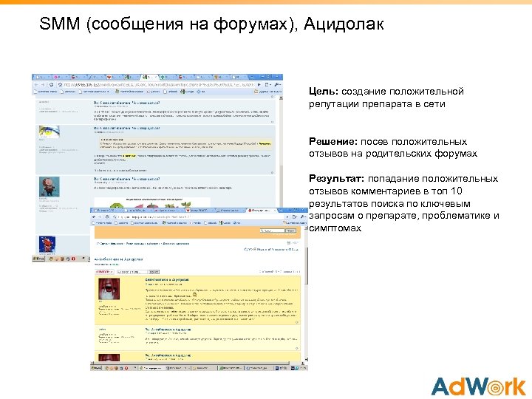Click search button next to topic search field
The height and width of the screenshot is (399, 532).
pos(154,272)
